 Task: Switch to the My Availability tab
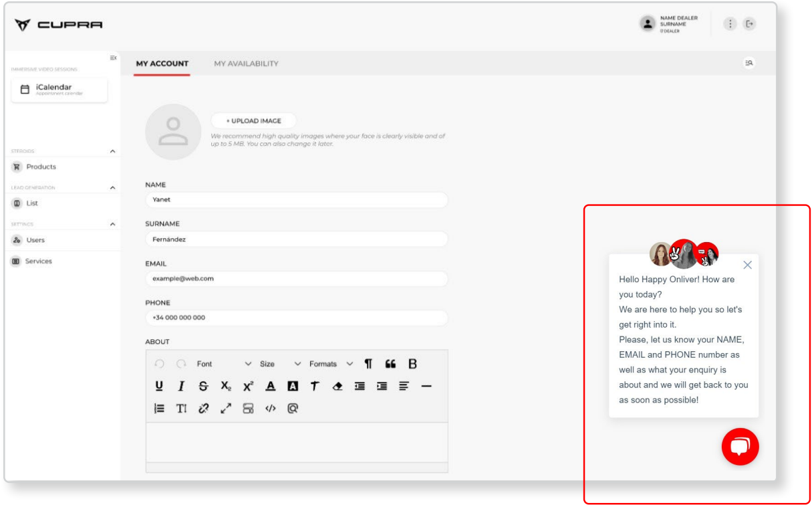click(246, 64)
